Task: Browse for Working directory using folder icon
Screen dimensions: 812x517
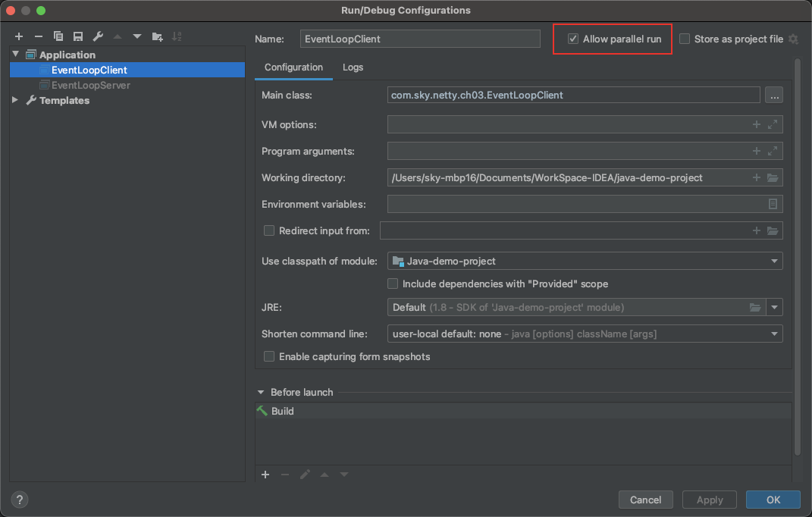Action: coord(773,177)
